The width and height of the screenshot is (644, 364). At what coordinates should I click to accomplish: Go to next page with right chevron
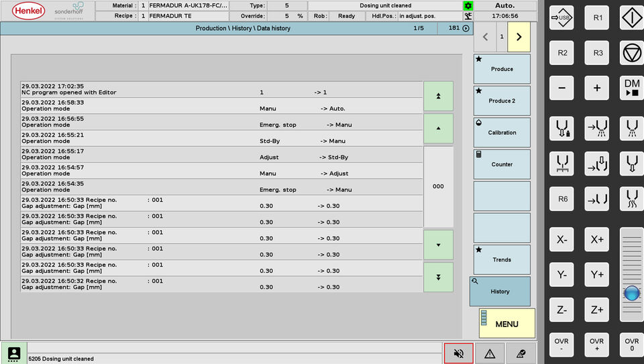[519, 38]
